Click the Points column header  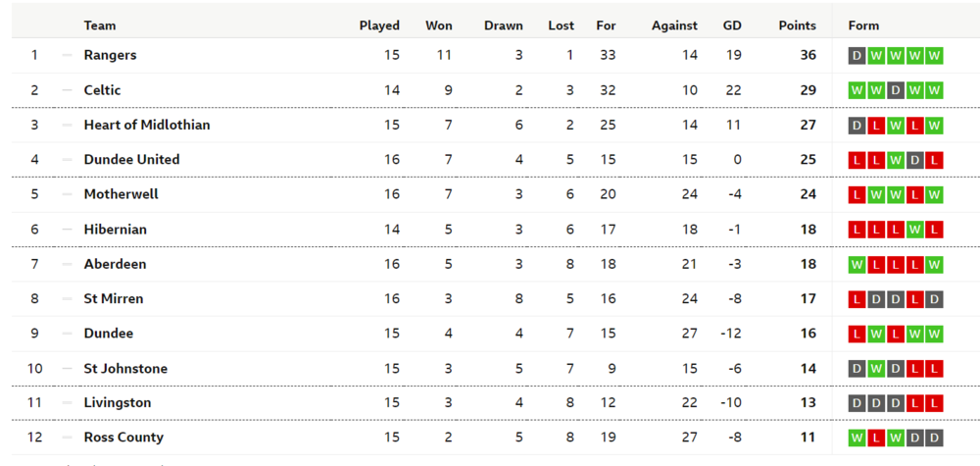coord(798,26)
